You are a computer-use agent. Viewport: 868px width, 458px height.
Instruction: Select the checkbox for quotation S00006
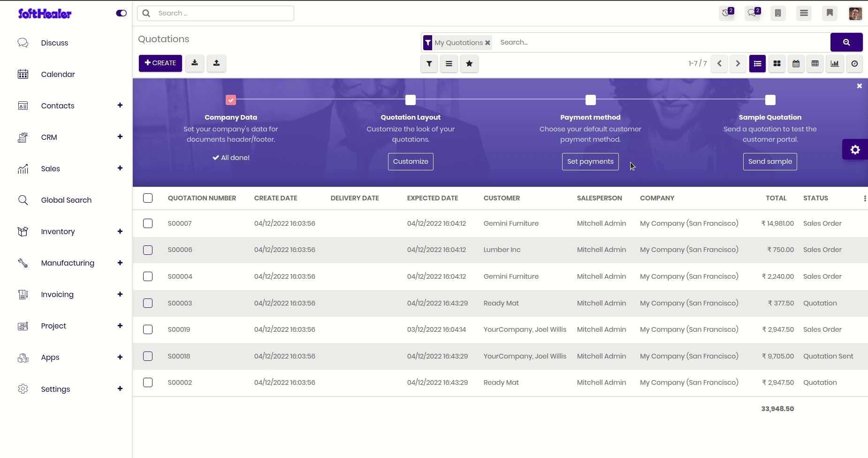tap(148, 250)
